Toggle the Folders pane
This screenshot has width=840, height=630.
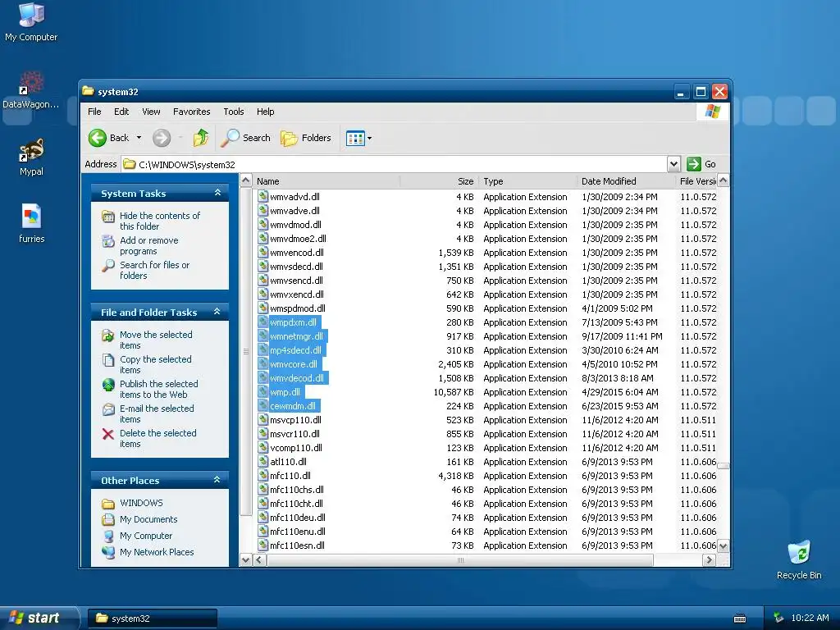(306, 138)
